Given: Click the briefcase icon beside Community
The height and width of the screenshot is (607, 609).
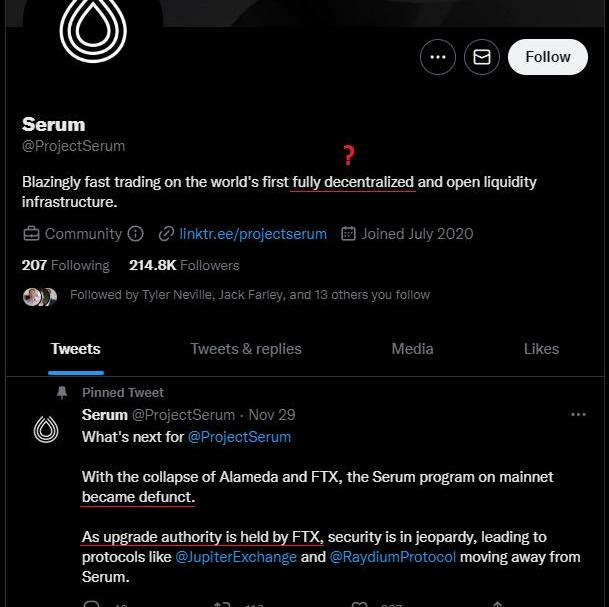Looking at the screenshot, I should pyautogui.click(x=31, y=234).
